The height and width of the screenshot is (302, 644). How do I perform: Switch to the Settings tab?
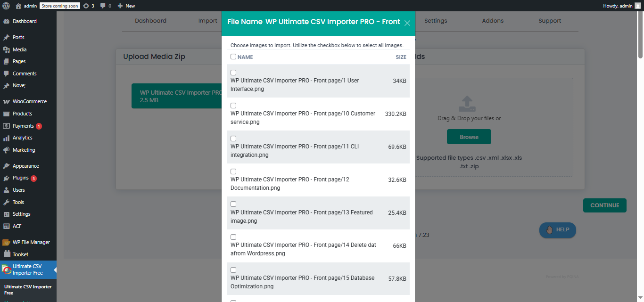pos(436,21)
